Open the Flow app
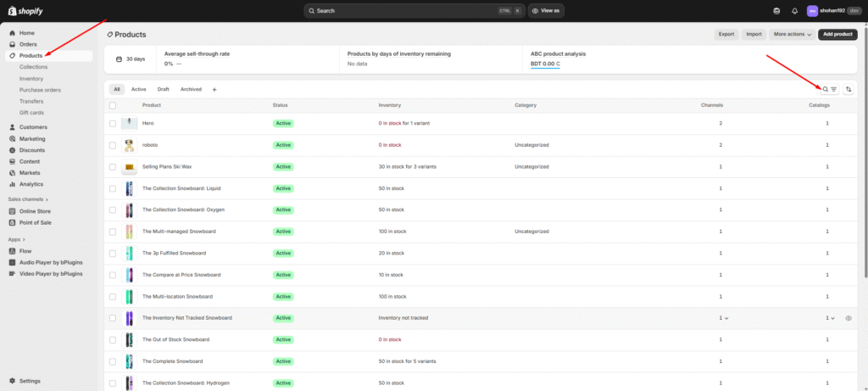Screen dimensions: 868x391 [x=26, y=251]
